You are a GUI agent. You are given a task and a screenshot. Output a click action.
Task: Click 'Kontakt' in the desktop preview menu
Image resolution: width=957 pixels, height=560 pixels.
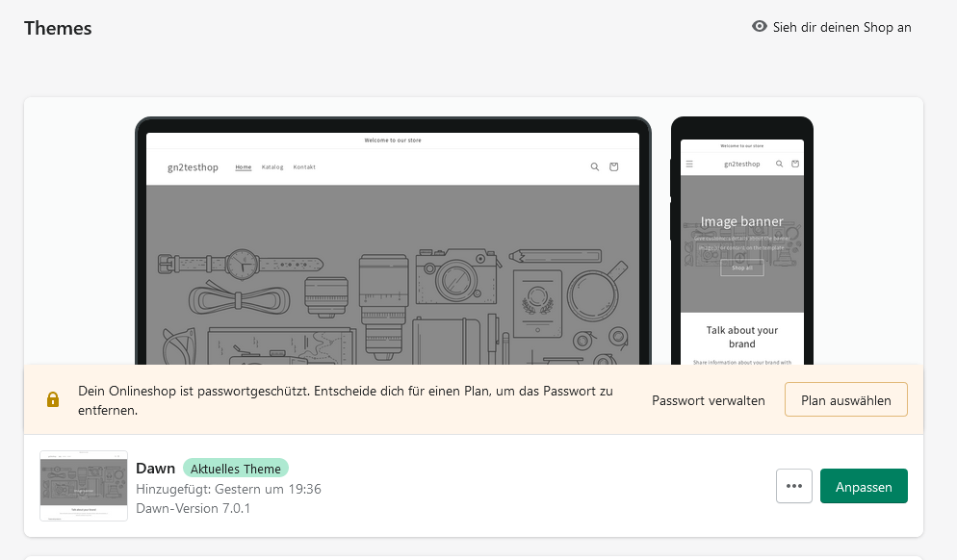coord(304,167)
